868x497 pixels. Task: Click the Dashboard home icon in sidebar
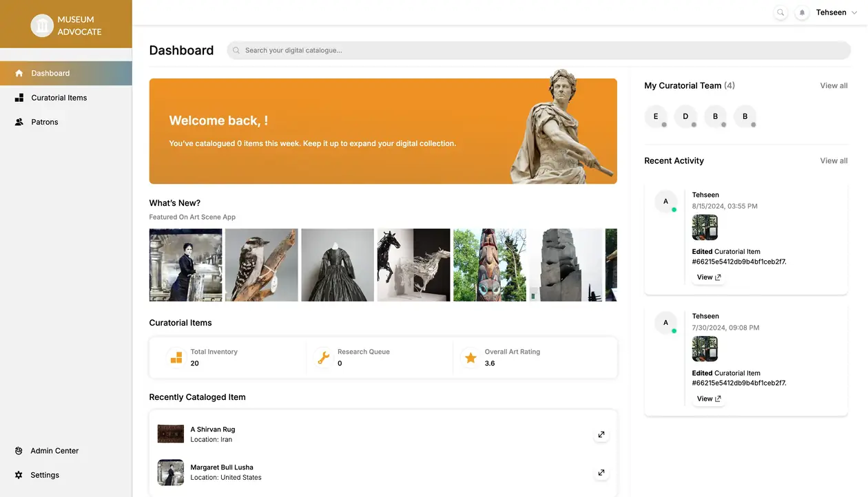pos(19,73)
